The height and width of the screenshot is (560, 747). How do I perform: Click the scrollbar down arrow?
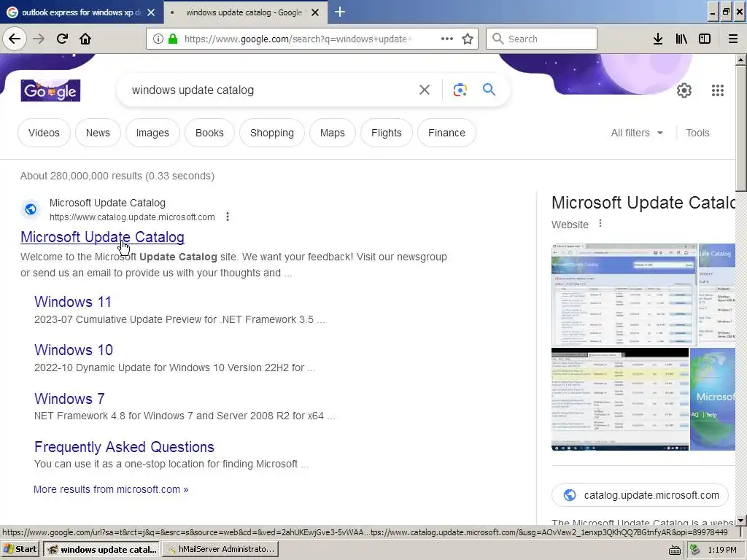pos(741,521)
